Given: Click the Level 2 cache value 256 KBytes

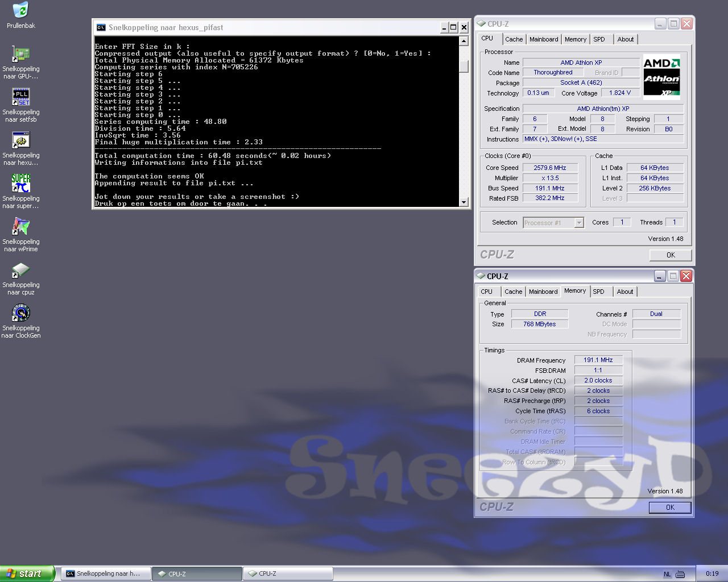Looking at the screenshot, I should (655, 188).
